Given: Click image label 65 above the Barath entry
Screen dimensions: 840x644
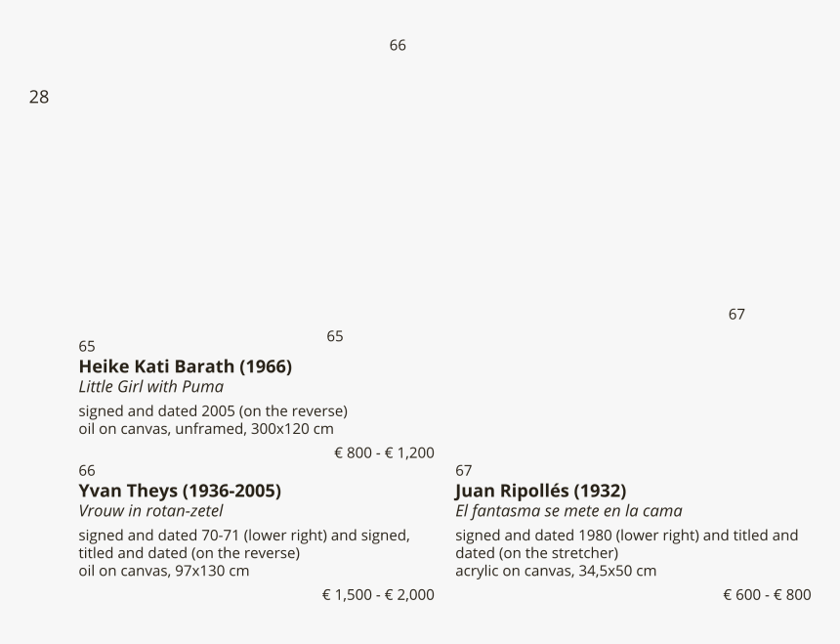Looking at the screenshot, I should click(x=335, y=336).
